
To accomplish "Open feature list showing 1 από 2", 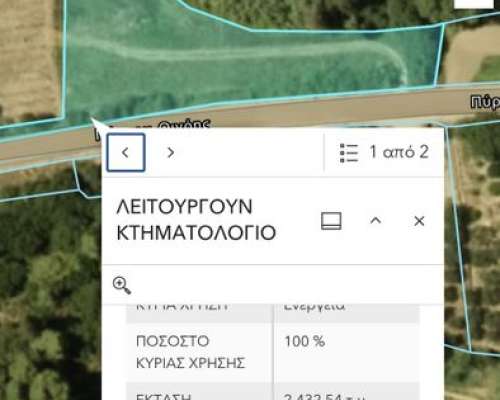I will pyautogui.click(x=384, y=152).
